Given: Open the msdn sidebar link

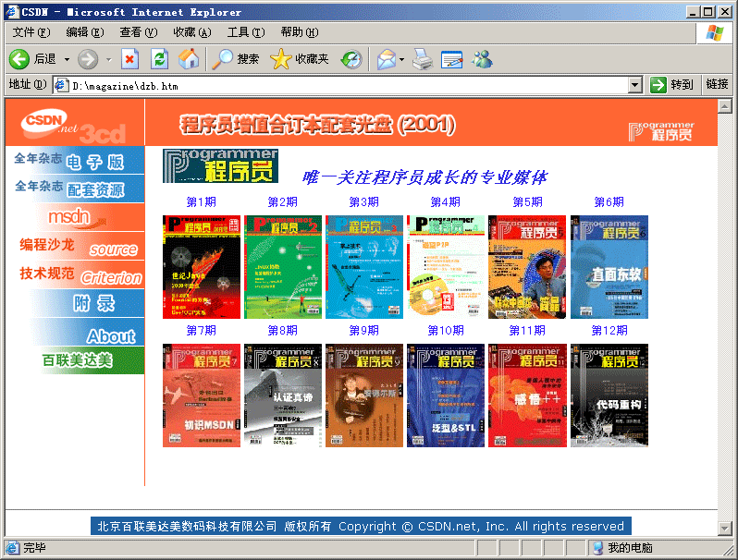Looking at the screenshot, I should click(x=75, y=217).
